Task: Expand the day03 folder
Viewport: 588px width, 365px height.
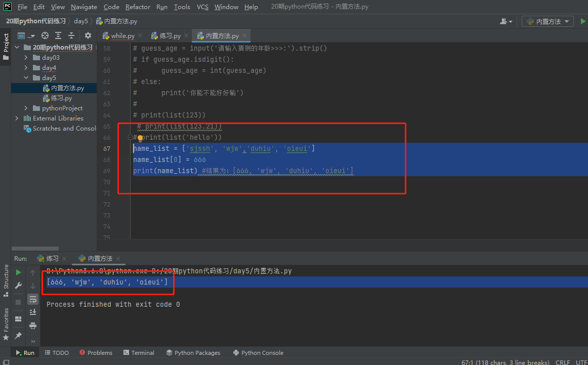Action: pyautogui.click(x=26, y=57)
